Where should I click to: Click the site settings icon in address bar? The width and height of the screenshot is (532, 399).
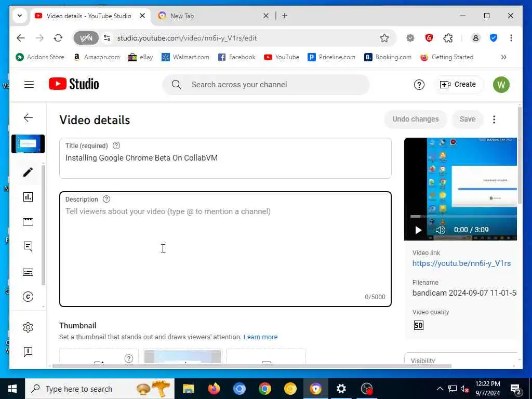pyautogui.click(x=107, y=38)
